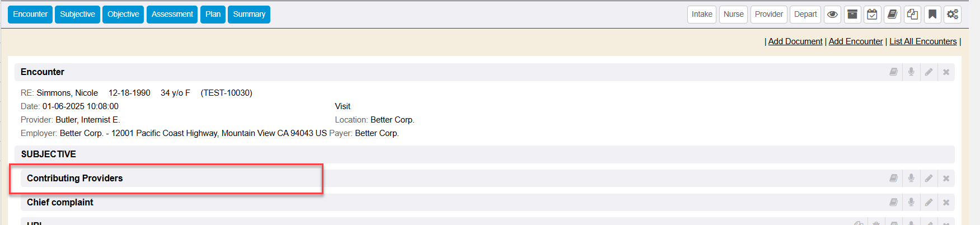
Task: Click the copy pages icon in toolbar
Action: 912,15
